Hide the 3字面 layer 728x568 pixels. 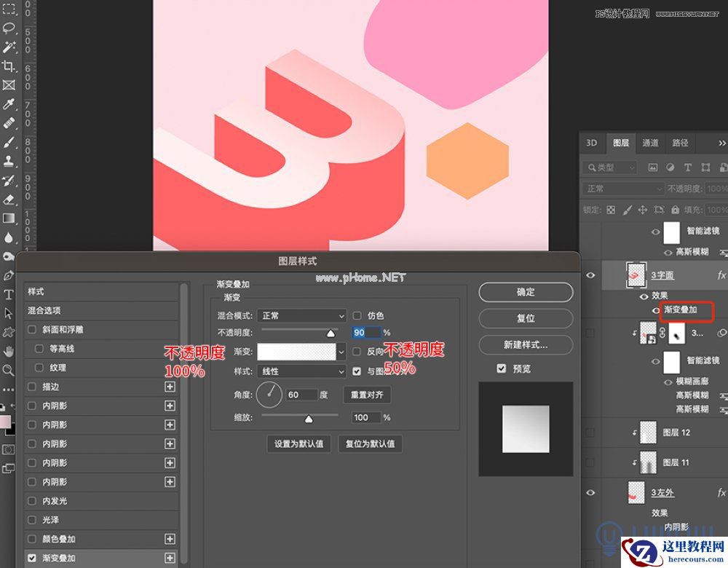tap(590, 275)
